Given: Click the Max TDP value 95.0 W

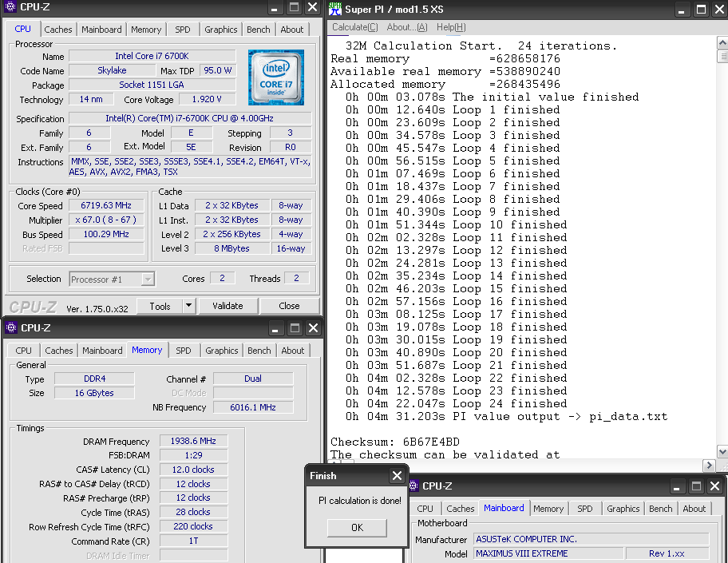Looking at the screenshot, I should click(218, 70).
